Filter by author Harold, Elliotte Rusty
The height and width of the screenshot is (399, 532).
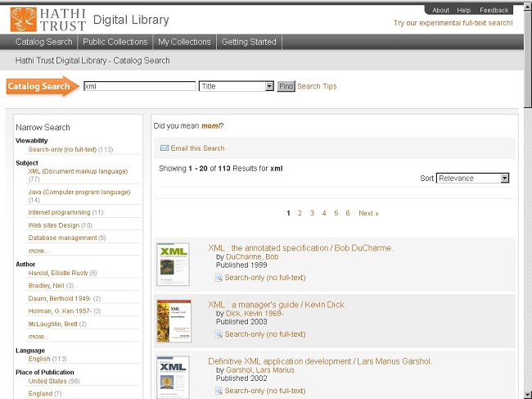58,273
